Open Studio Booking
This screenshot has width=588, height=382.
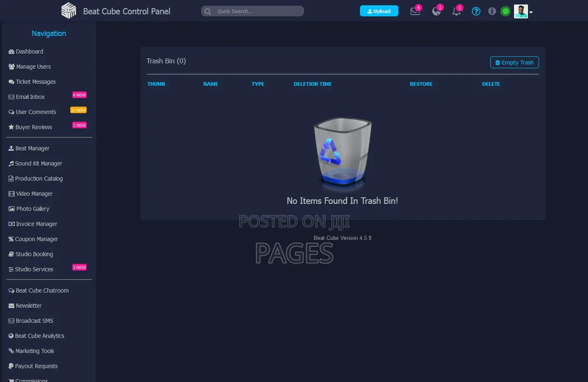(x=31, y=254)
